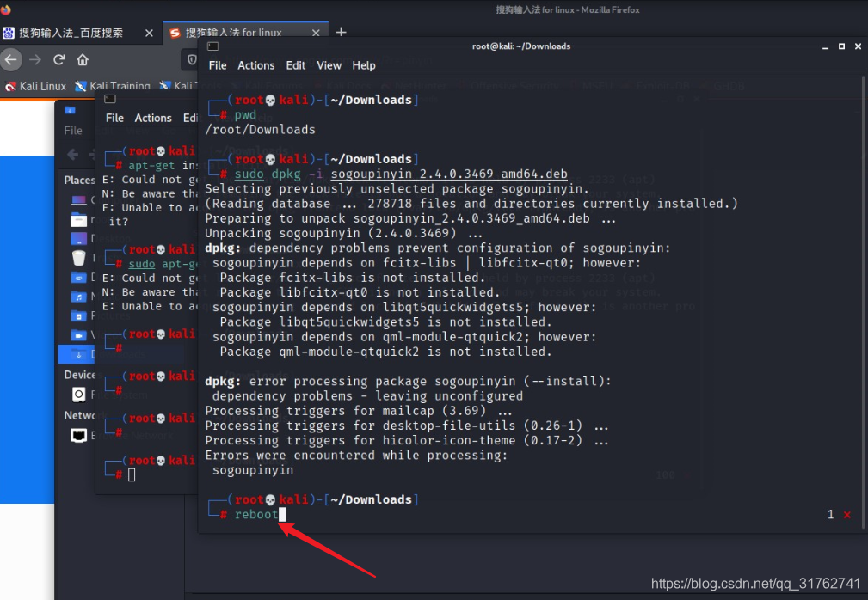Image resolution: width=868 pixels, height=600 pixels.
Task: Click the '/root/Downloads' output line
Action: click(260, 130)
